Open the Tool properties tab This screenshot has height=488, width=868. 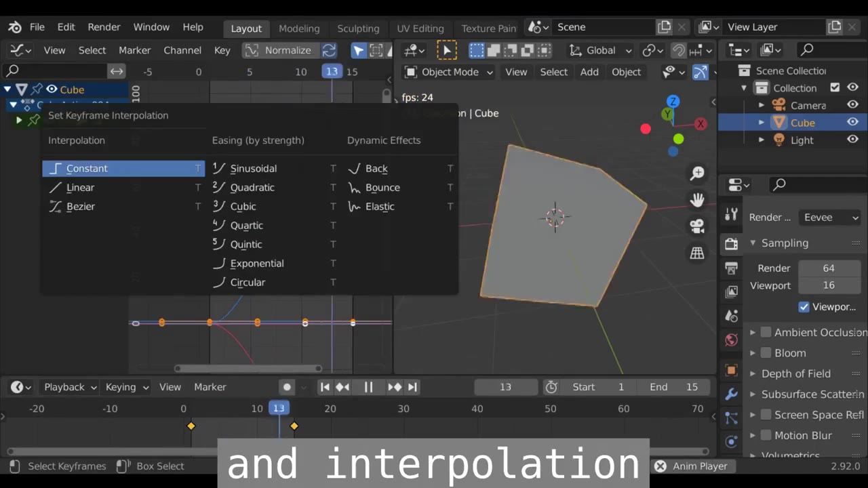coord(731,215)
